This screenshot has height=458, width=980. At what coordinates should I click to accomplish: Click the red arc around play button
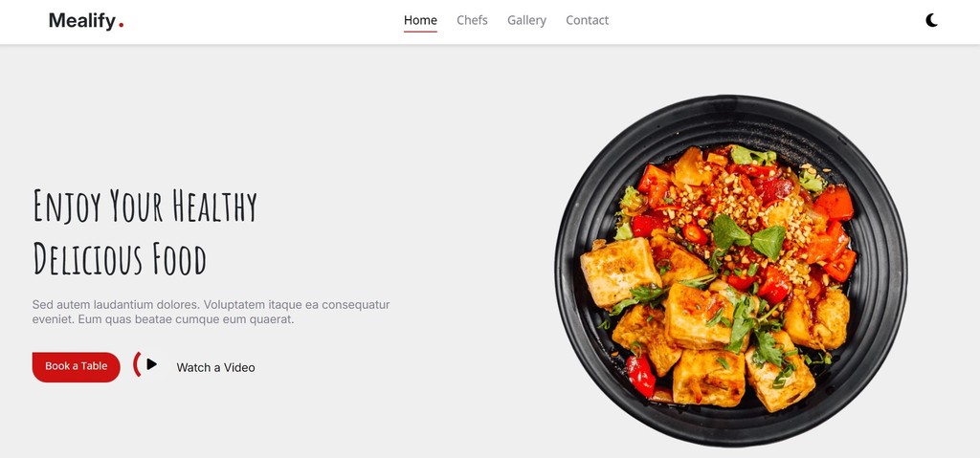(x=136, y=363)
